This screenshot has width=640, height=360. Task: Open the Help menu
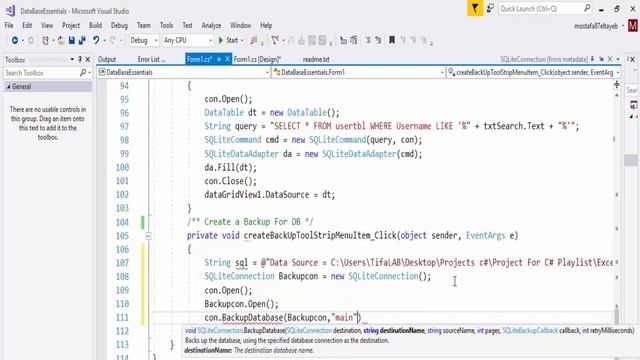pos(266,26)
